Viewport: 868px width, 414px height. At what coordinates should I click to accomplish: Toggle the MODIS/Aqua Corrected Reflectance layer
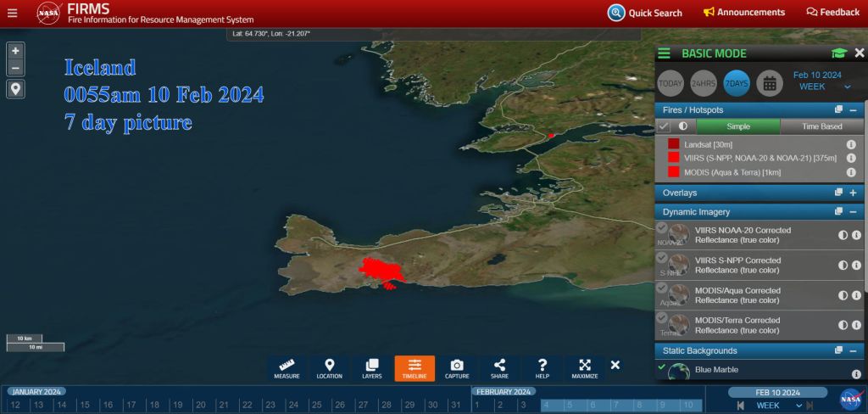tap(662, 288)
